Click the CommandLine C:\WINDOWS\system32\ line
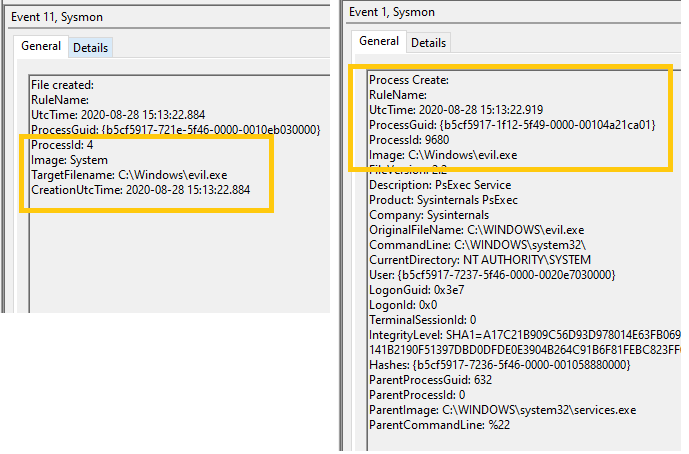 [x=478, y=245]
